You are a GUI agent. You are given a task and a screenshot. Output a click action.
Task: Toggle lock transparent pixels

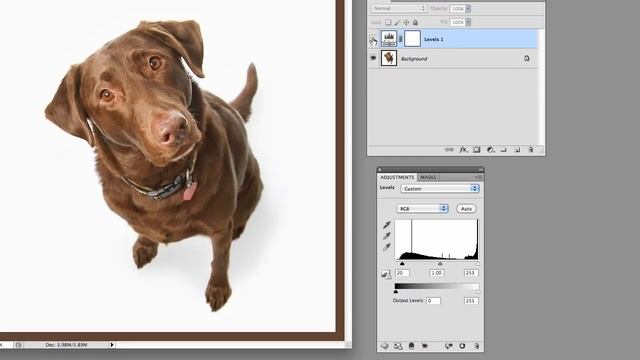[388, 22]
